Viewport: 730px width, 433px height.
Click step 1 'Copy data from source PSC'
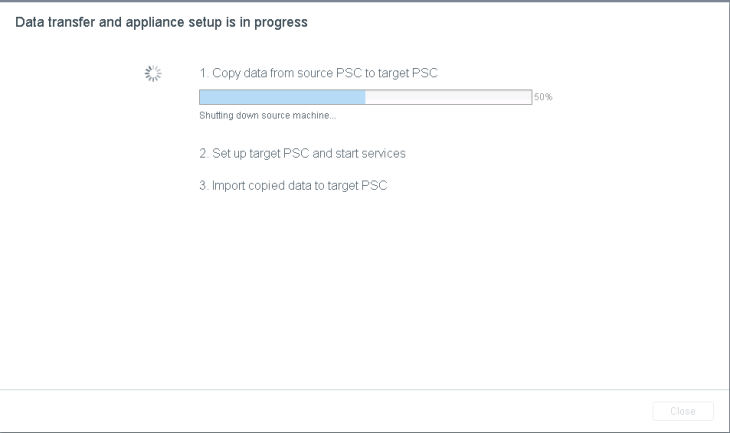319,73
